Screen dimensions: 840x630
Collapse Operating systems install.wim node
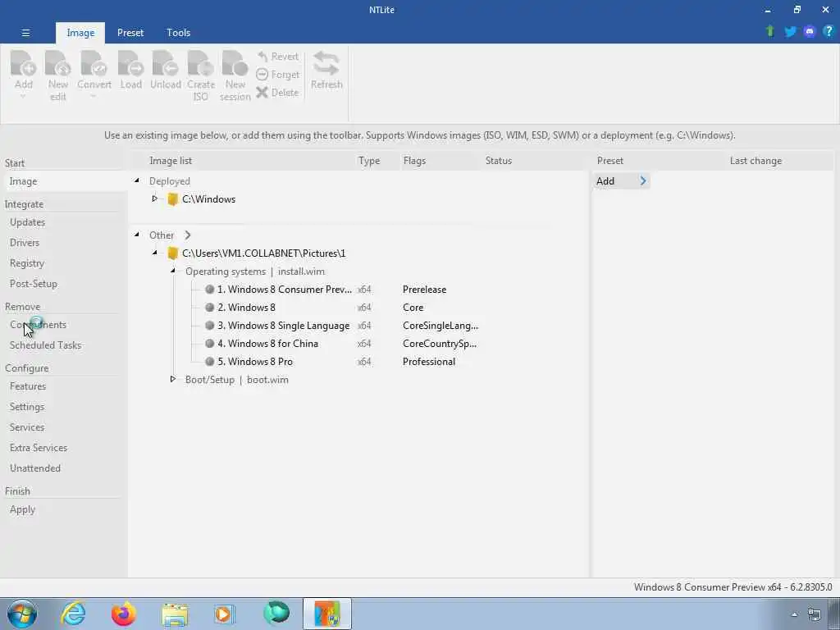click(173, 271)
